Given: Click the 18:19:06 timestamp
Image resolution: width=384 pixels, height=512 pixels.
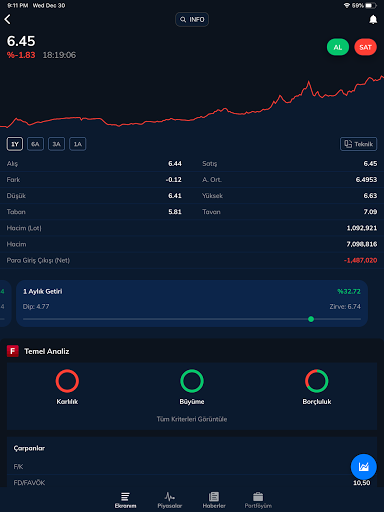Looking at the screenshot, I should click(x=59, y=55).
